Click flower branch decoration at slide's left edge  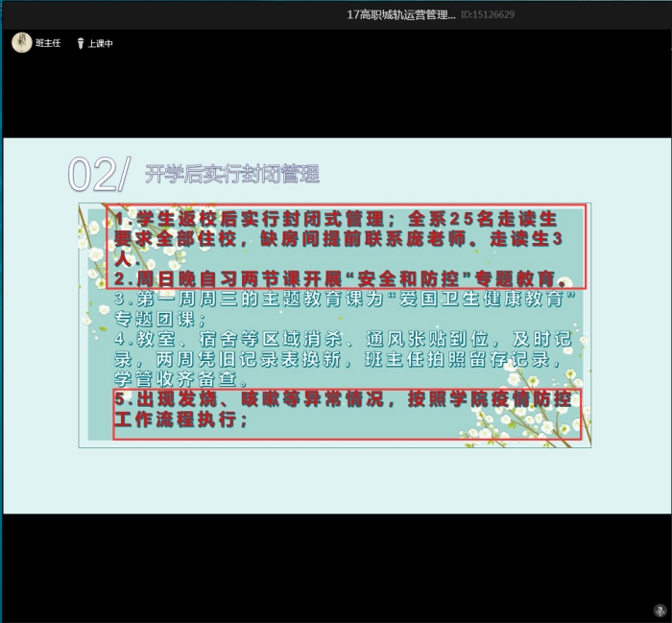[x=94, y=259]
